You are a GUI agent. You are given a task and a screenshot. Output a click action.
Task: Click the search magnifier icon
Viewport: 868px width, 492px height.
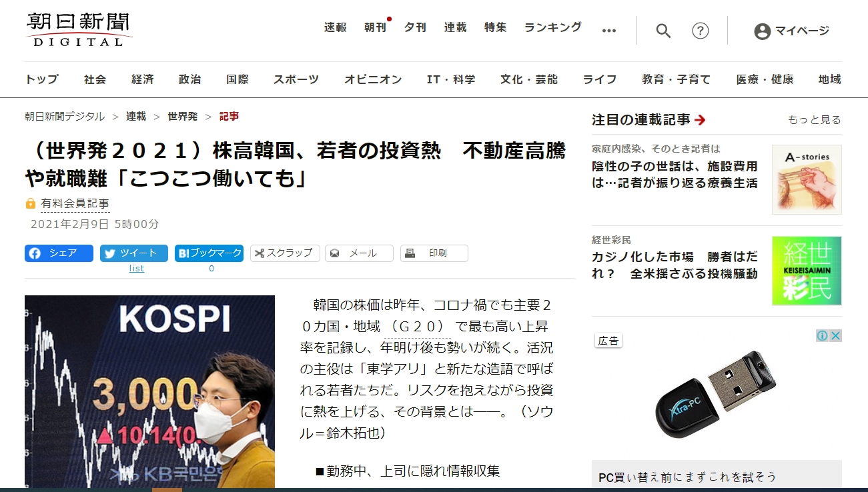663,31
